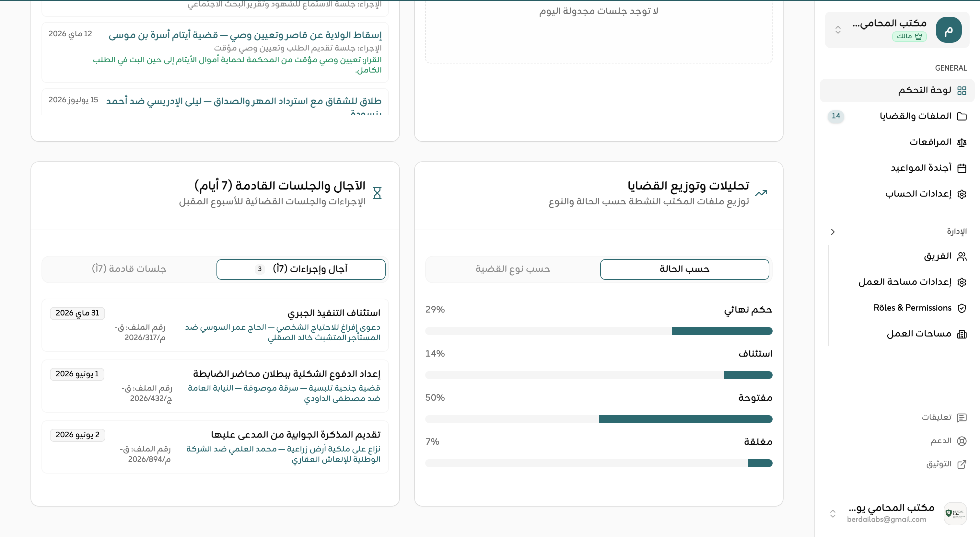The image size is (980, 537).
Task: Open أجندة المواعيد page
Action: coord(897,168)
